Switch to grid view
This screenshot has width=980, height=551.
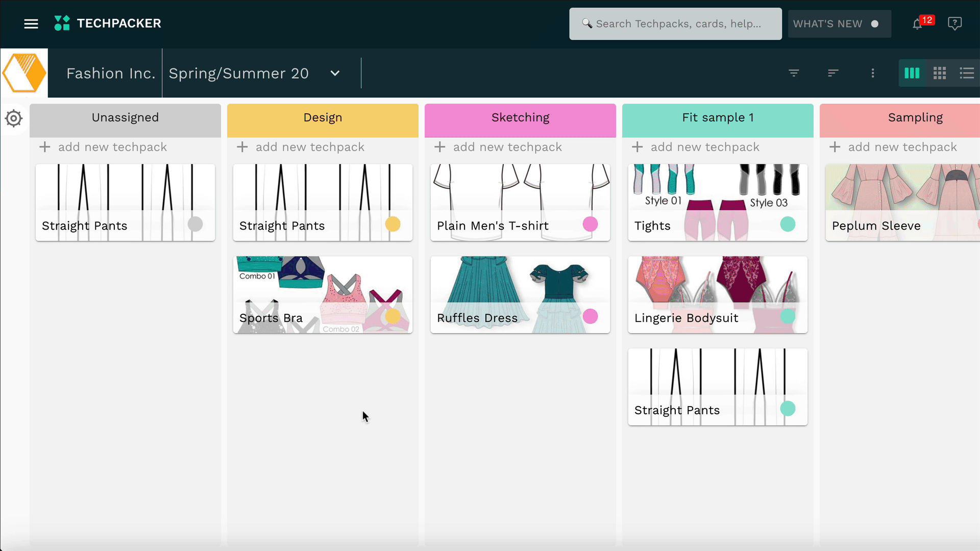click(x=940, y=73)
